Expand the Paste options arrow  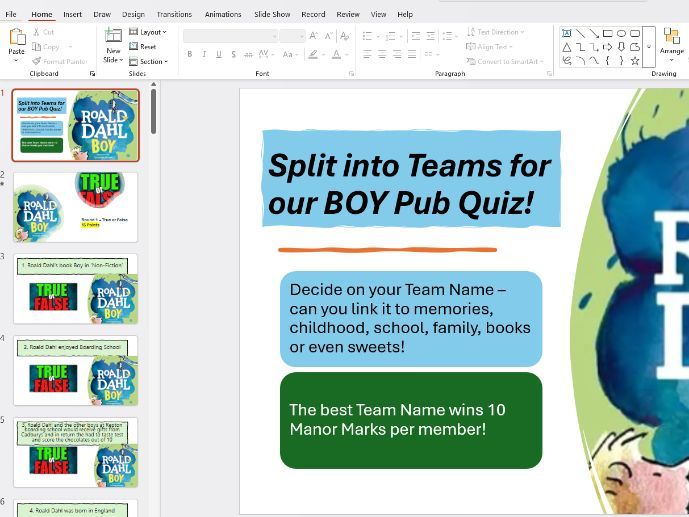16,60
